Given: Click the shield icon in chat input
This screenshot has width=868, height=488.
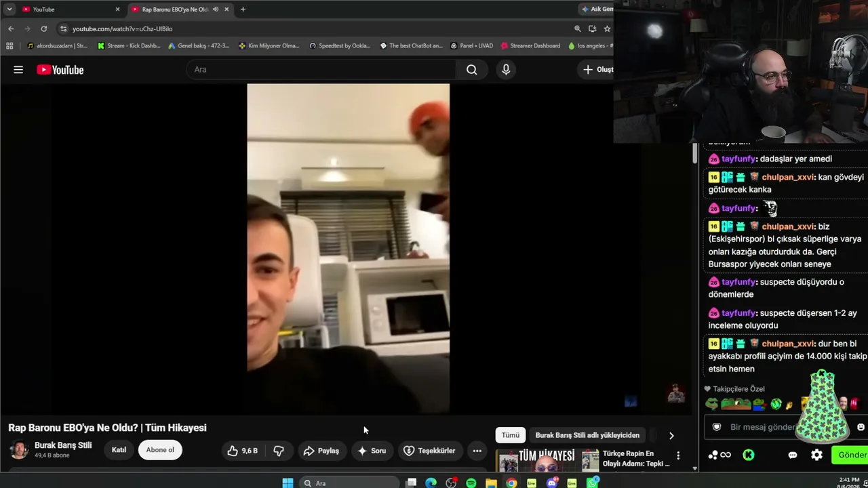Looking at the screenshot, I should pos(717,427).
